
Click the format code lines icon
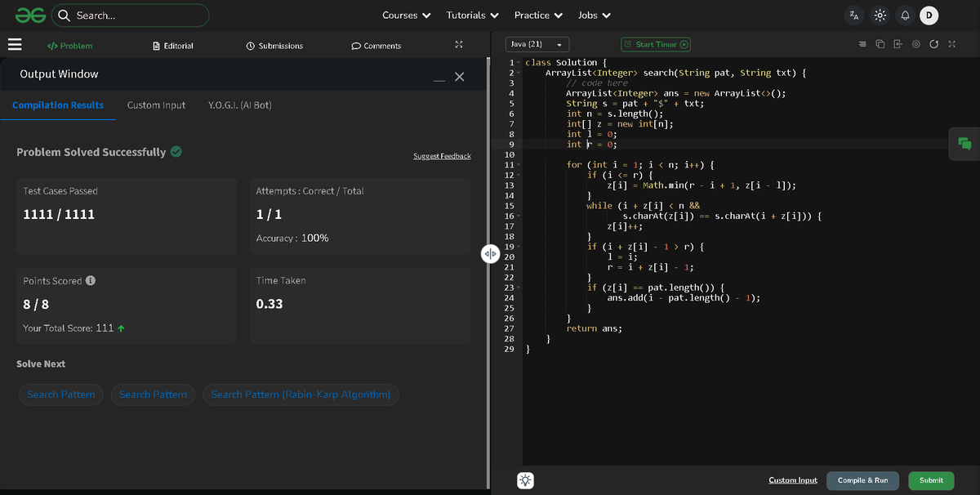tap(863, 44)
